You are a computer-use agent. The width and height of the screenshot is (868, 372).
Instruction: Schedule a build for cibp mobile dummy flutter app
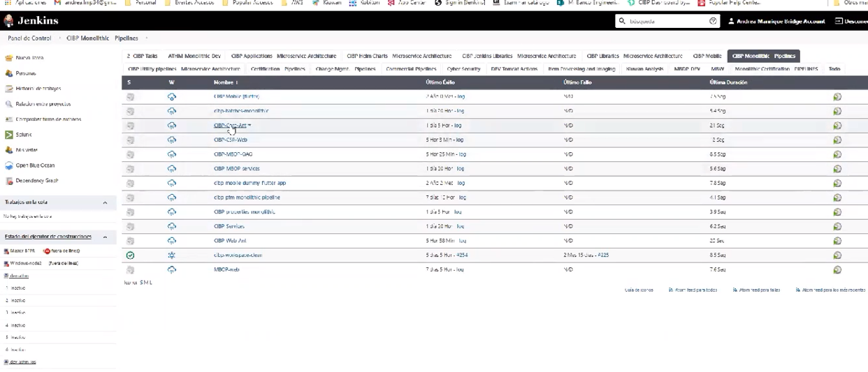(x=837, y=184)
